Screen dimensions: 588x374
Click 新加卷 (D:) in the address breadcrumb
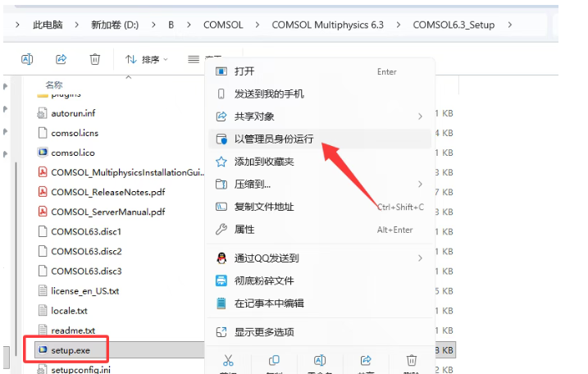click(x=115, y=25)
